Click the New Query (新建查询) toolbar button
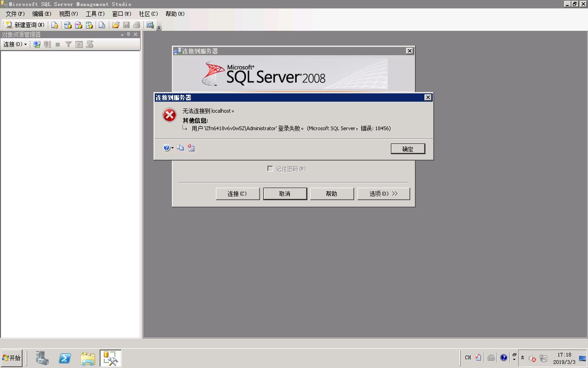Viewport: 588px width, 368px height. pyautogui.click(x=25, y=25)
